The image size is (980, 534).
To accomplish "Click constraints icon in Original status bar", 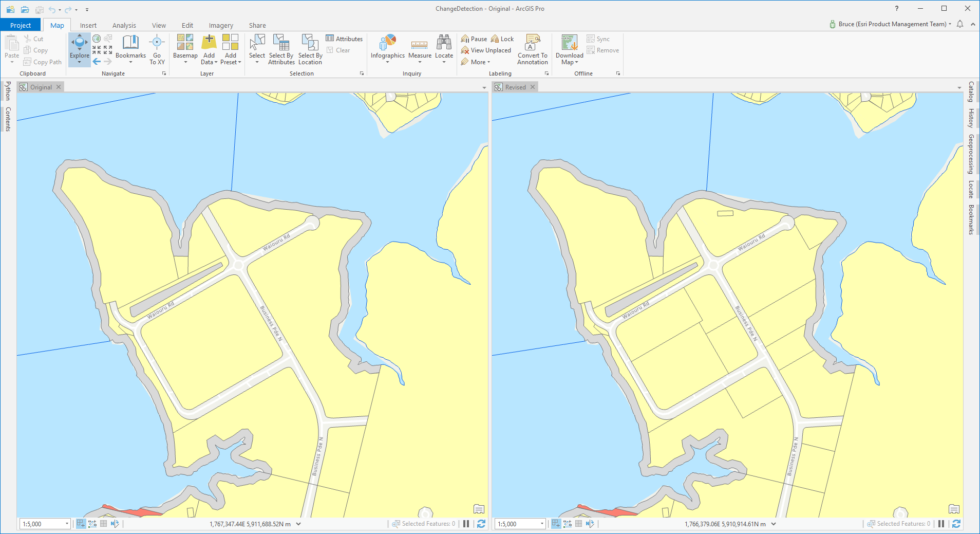I will click(x=92, y=524).
